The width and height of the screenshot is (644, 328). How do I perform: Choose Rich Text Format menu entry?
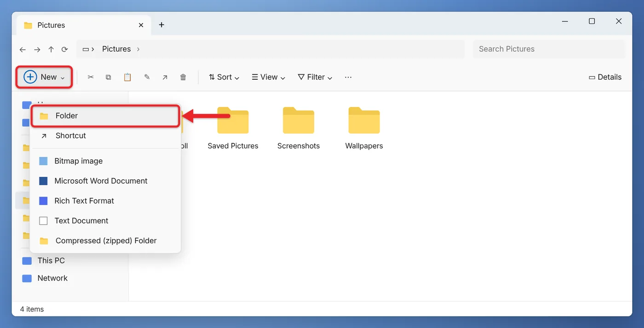pyautogui.click(x=105, y=200)
